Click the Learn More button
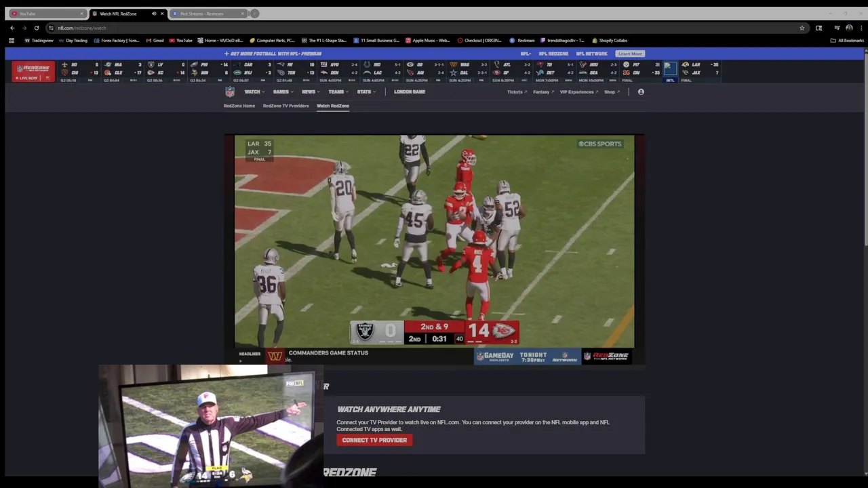Viewport: 868px width, 488px height. [630, 54]
